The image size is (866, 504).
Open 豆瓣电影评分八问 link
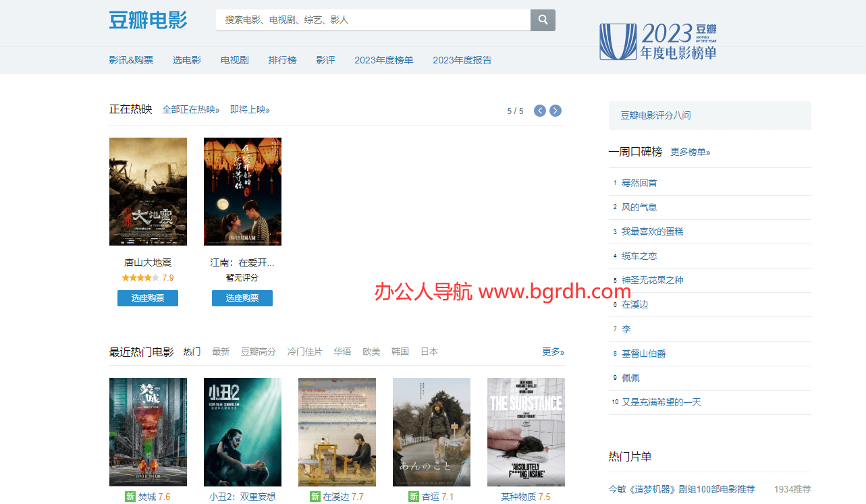(x=655, y=115)
